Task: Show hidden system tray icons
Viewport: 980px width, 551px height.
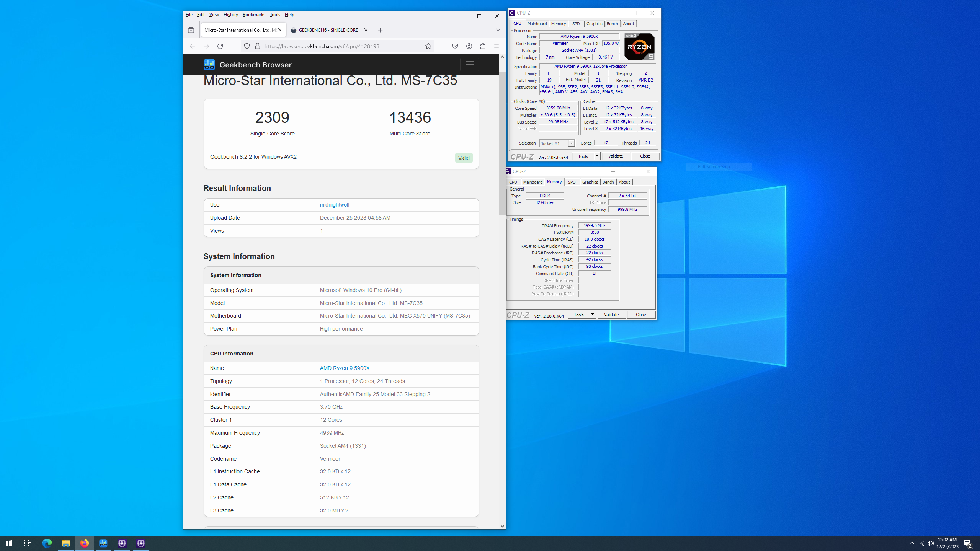Action: pyautogui.click(x=912, y=543)
